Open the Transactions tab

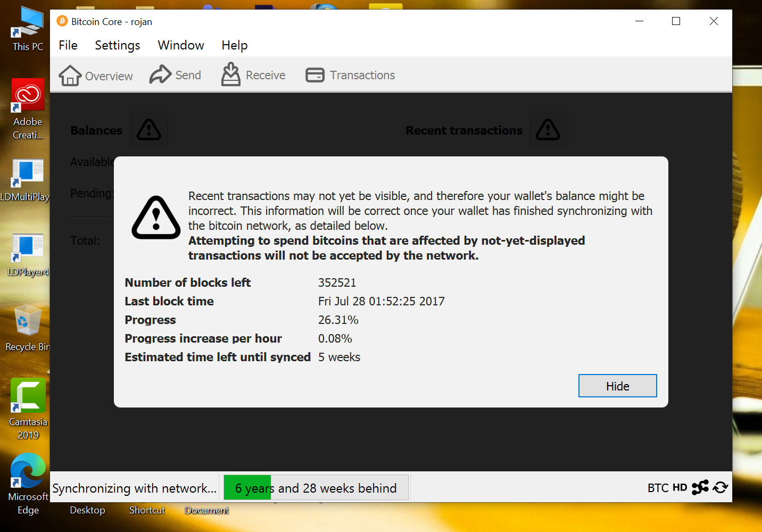350,75
